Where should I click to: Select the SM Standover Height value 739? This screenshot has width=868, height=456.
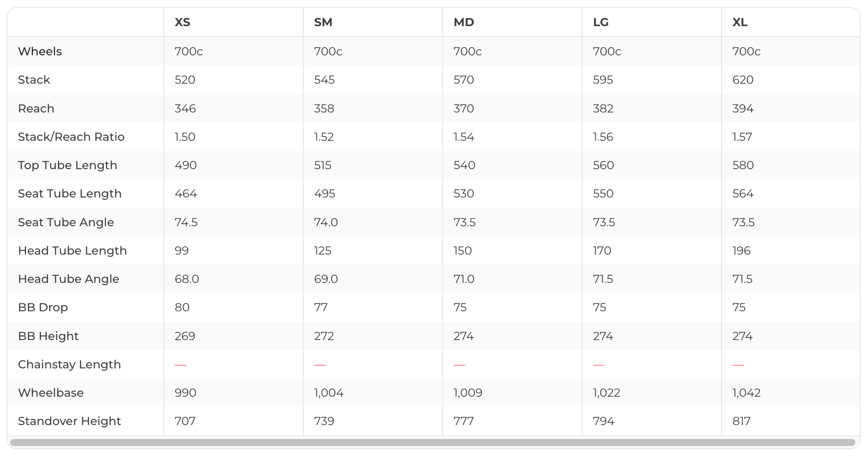click(324, 421)
